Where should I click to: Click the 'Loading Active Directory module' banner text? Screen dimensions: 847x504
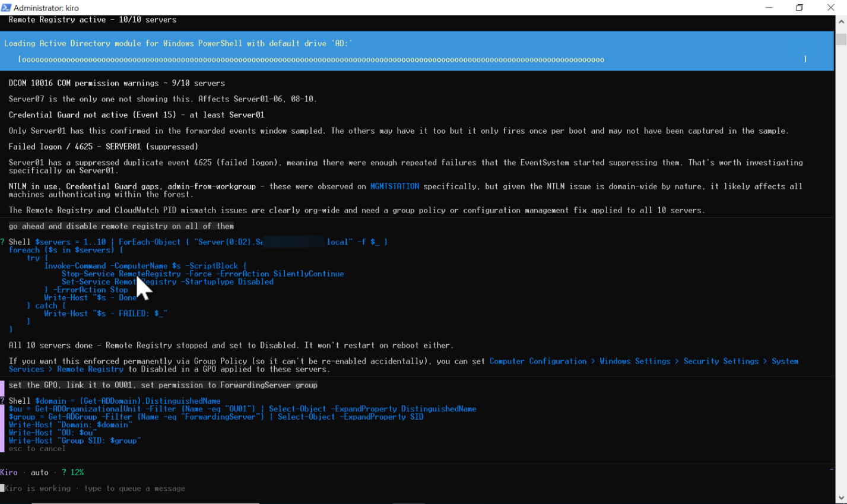[179, 43]
